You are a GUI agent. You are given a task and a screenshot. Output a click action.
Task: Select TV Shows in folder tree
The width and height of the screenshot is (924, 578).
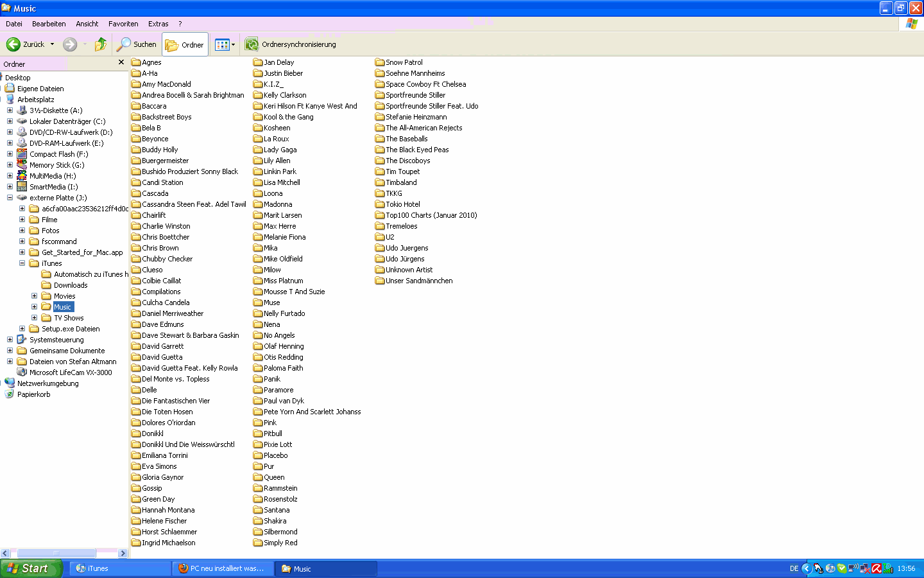click(69, 318)
